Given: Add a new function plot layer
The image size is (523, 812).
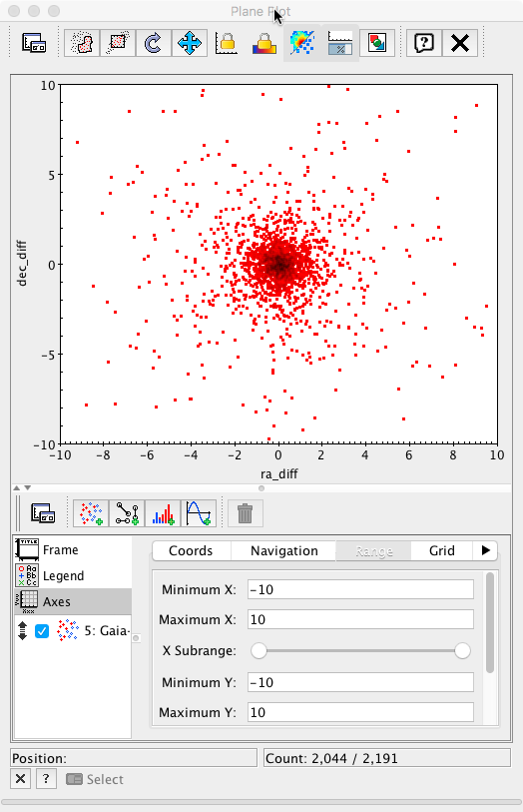Looking at the screenshot, I should [200, 513].
